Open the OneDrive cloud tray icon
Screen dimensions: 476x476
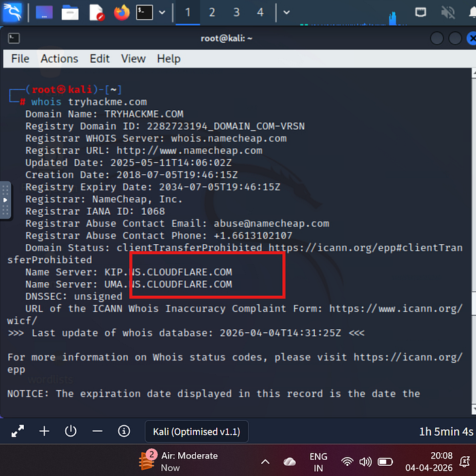point(290,462)
